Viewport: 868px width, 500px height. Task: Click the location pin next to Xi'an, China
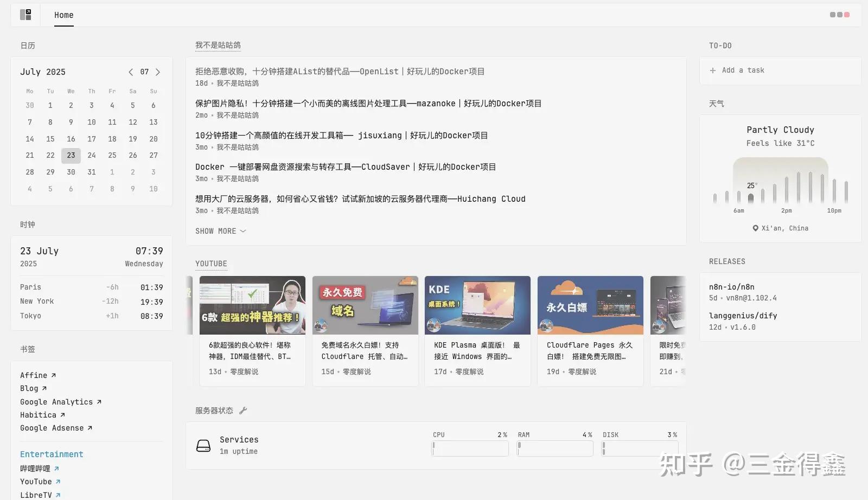pos(755,228)
